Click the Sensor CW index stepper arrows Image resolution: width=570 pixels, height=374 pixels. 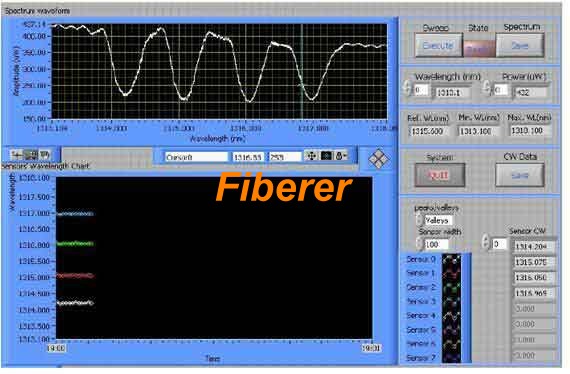[x=486, y=243]
